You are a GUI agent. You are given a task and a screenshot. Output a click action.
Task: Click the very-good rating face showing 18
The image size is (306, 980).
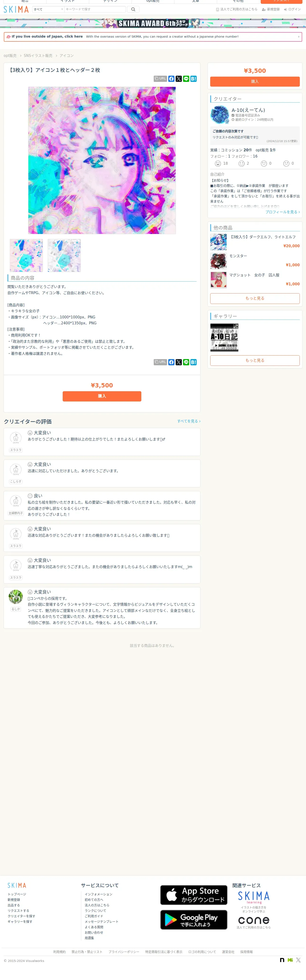(x=218, y=163)
